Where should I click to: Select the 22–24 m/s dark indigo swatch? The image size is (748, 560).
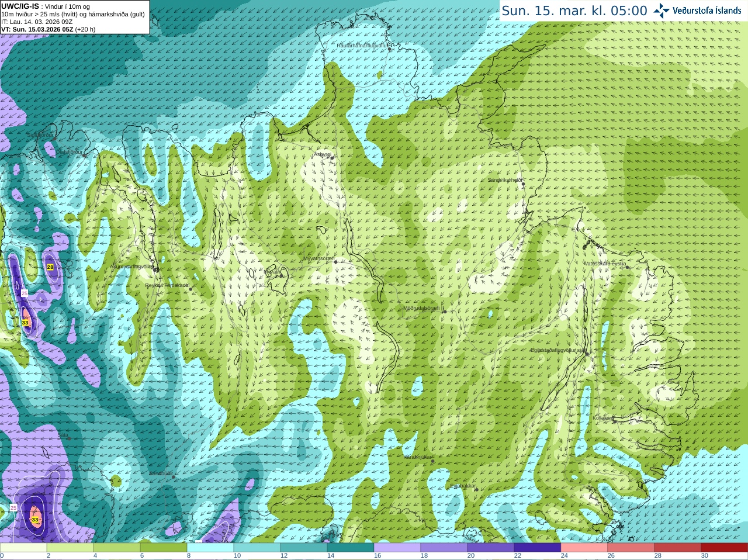coord(538,548)
